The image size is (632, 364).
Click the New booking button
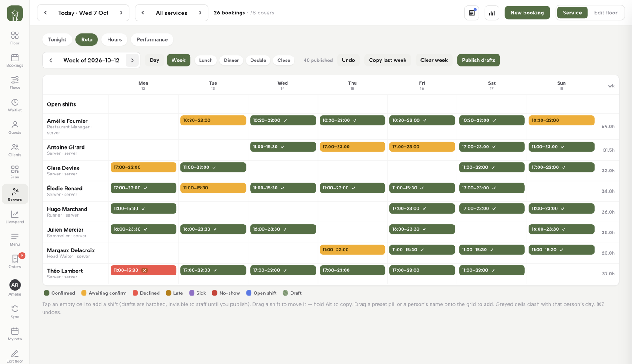tap(527, 13)
